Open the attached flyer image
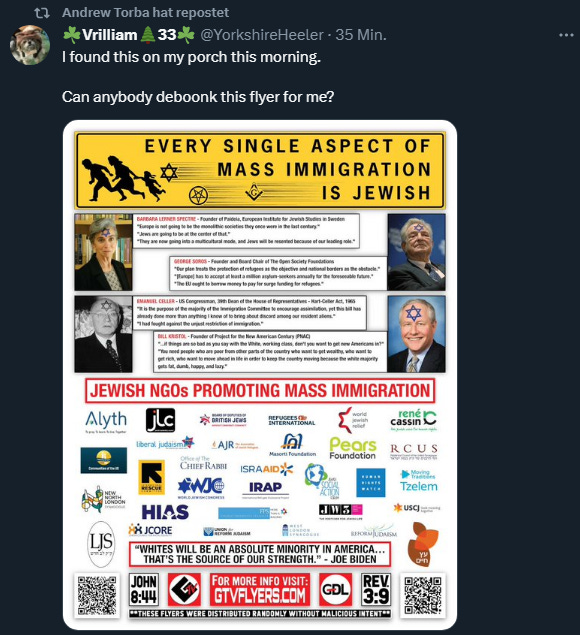The width and height of the screenshot is (580, 635). [x=260, y=375]
